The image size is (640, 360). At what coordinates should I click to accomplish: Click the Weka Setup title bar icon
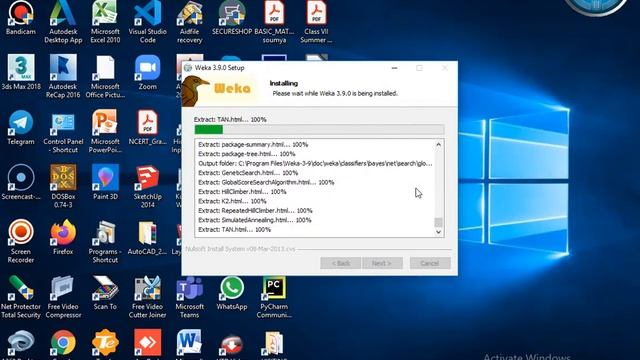coord(188,68)
